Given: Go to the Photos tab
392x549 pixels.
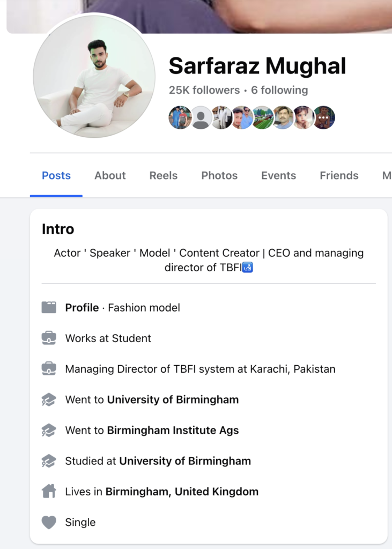Looking at the screenshot, I should point(219,175).
